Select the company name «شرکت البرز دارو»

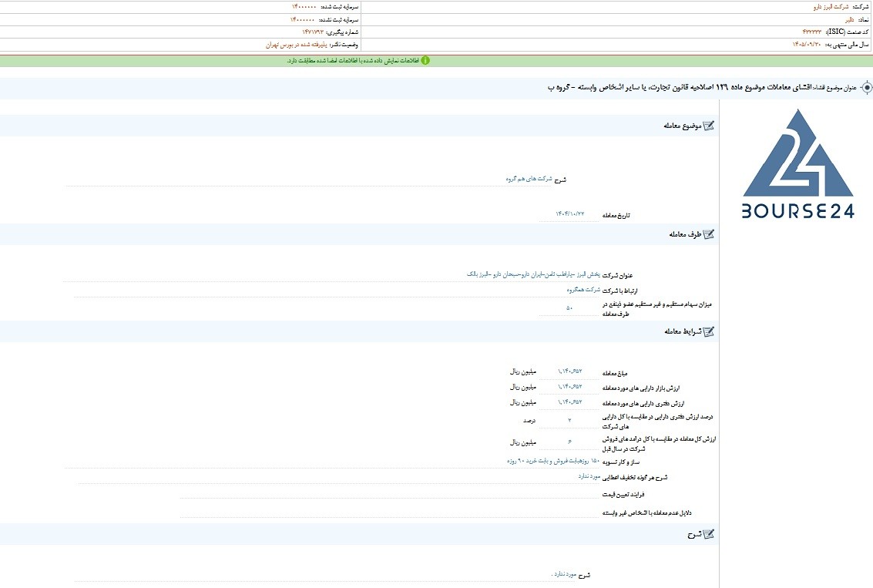click(831, 7)
